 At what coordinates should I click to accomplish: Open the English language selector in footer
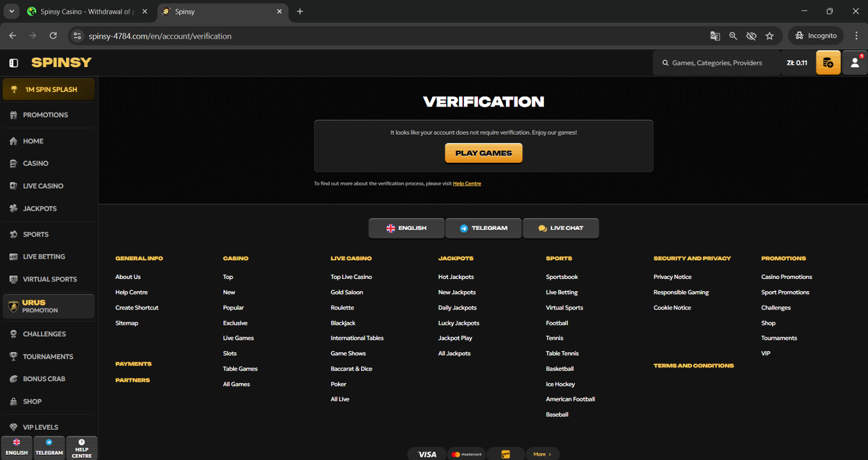tap(406, 228)
